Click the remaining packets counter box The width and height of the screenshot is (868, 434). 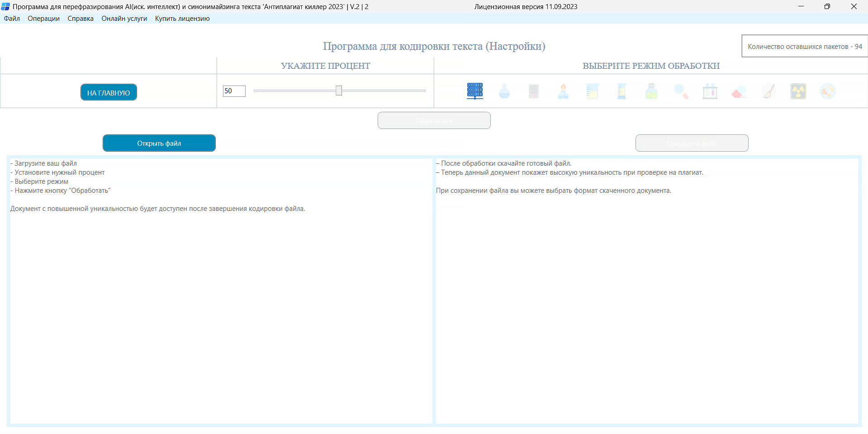[x=805, y=46]
